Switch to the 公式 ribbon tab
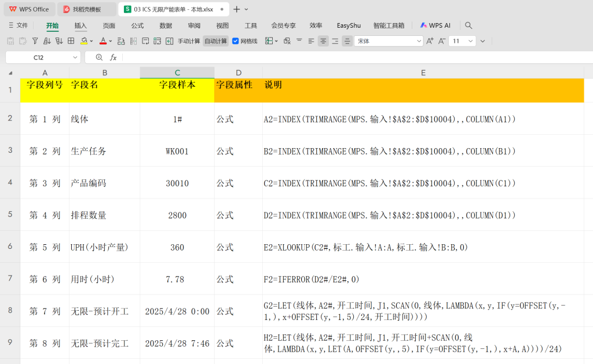Image resolution: width=593 pixels, height=364 pixels. coord(137,25)
